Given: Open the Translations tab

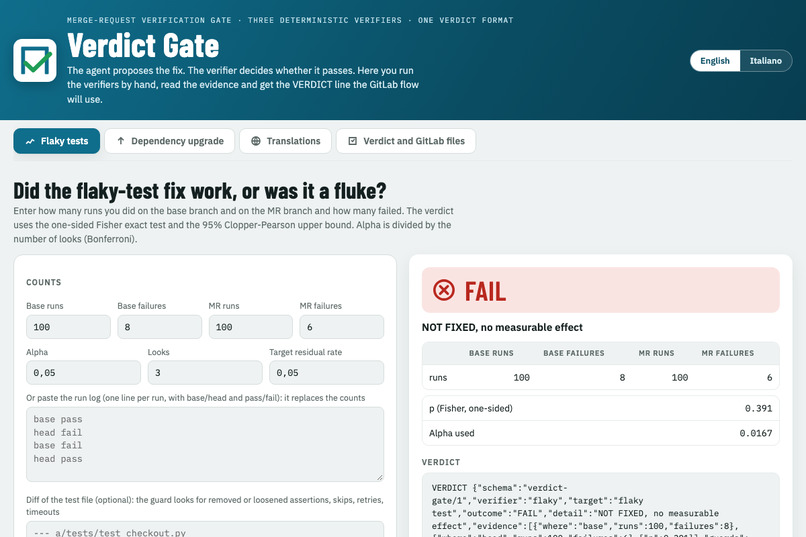Looking at the screenshot, I should pos(285,141).
